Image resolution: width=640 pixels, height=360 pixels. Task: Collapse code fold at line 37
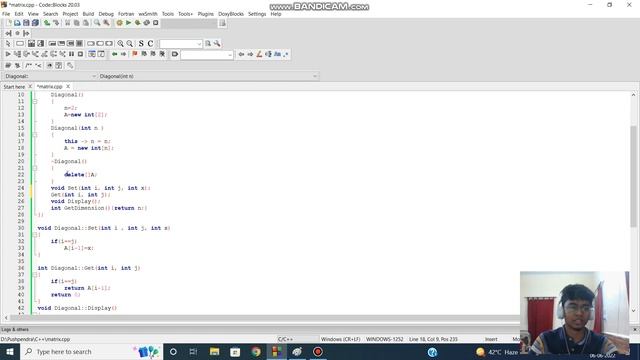35,275
